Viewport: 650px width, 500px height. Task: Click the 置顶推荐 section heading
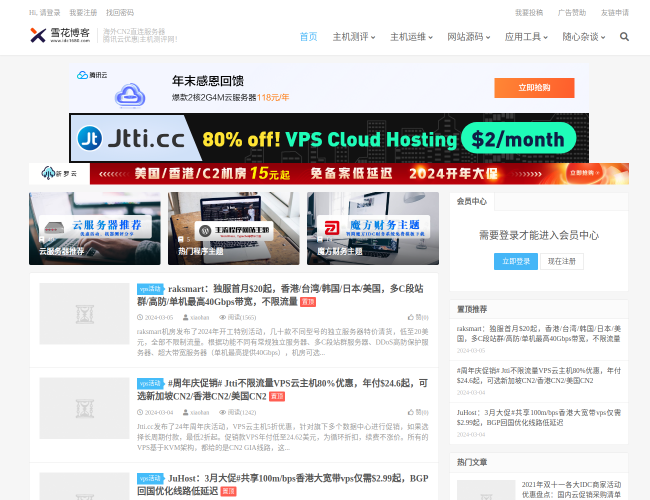pos(472,309)
